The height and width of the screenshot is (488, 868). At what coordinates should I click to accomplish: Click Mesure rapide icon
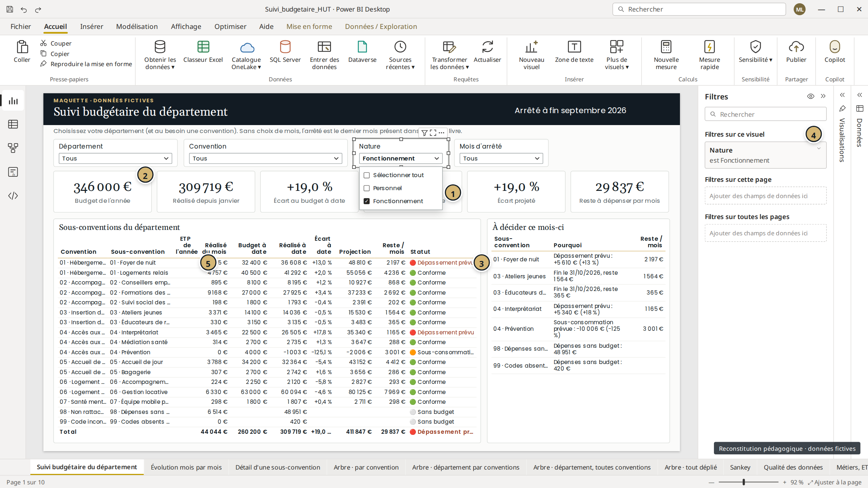click(709, 47)
